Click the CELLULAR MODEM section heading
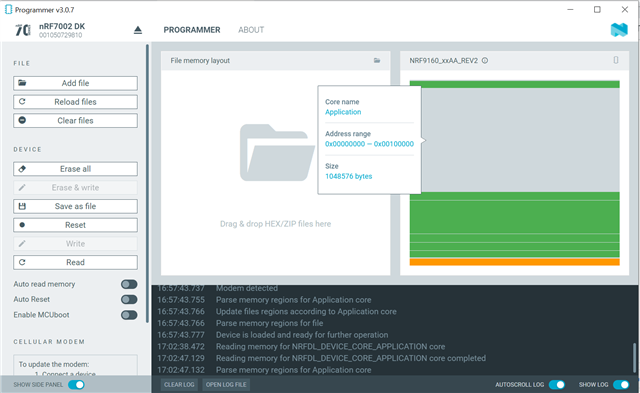 click(x=49, y=342)
